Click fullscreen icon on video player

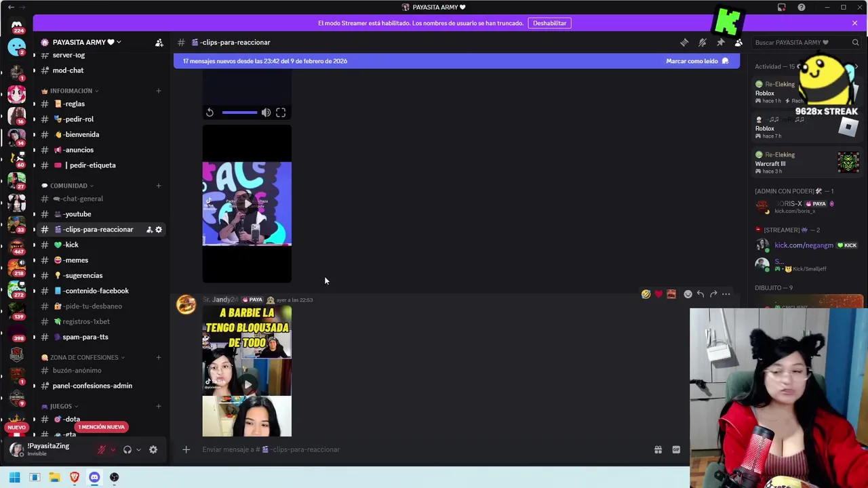tap(281, 113)
